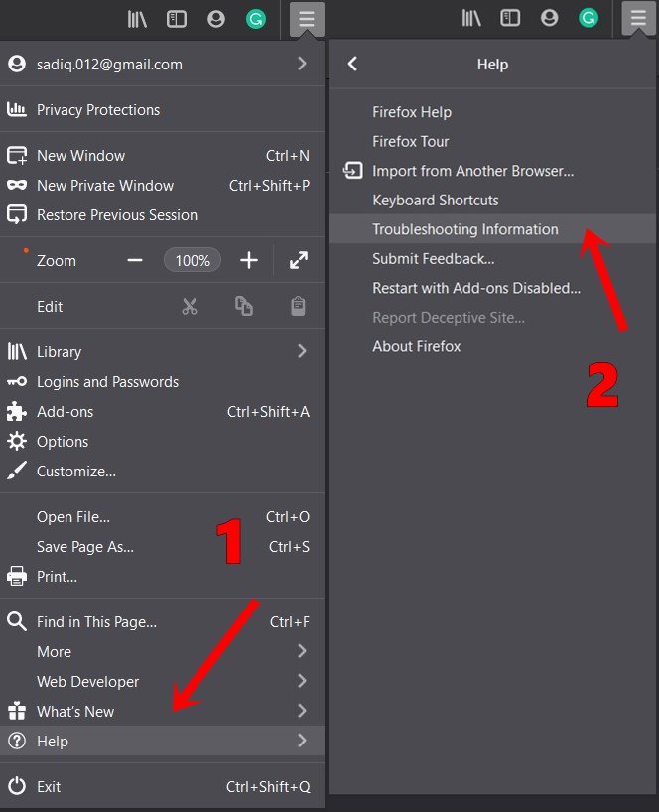This screenshot has height=812, width=659.
Task: Zoom out with the minus button
Action: 135,260
